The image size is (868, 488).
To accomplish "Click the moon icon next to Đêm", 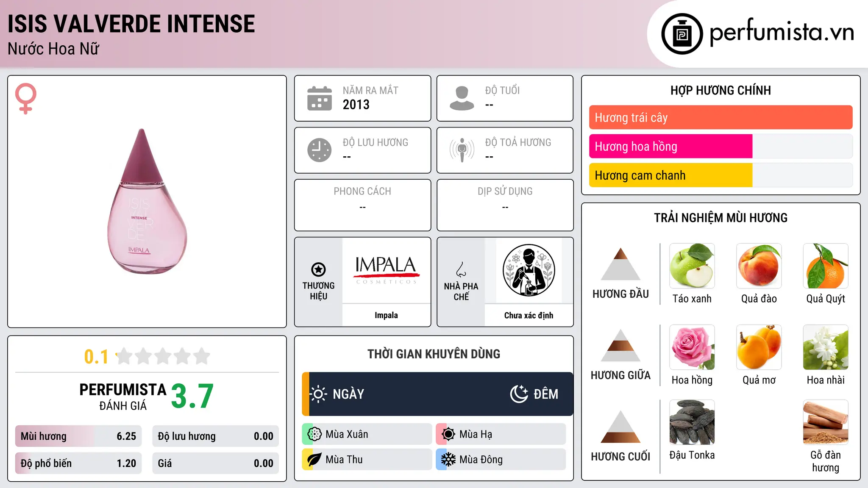I will [x=519, y=394].
